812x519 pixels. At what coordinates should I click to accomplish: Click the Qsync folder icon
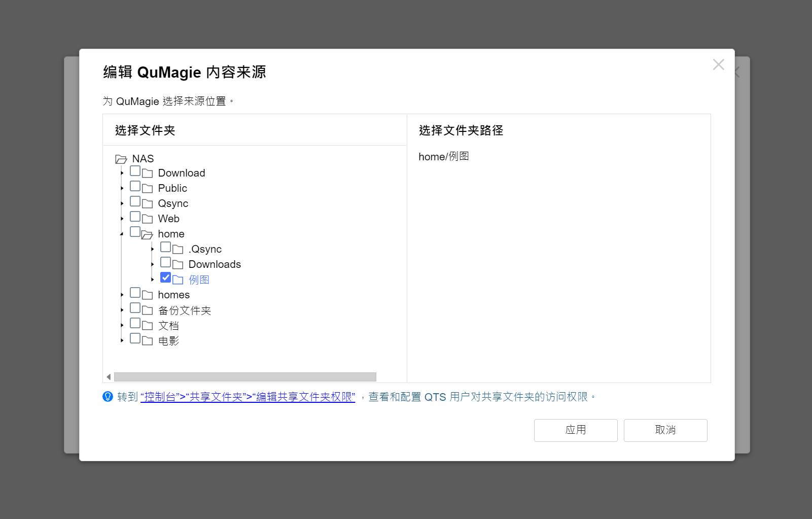tap(148, 204)
